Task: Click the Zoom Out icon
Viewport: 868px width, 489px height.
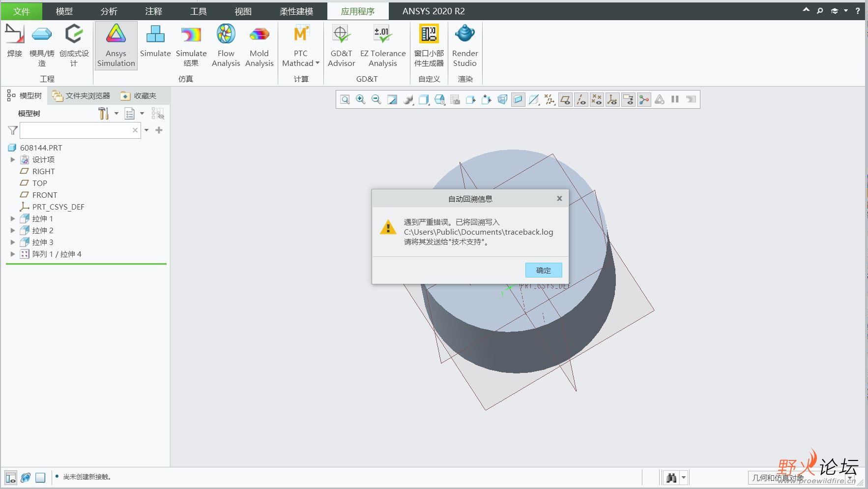Action: click(376, 100)
